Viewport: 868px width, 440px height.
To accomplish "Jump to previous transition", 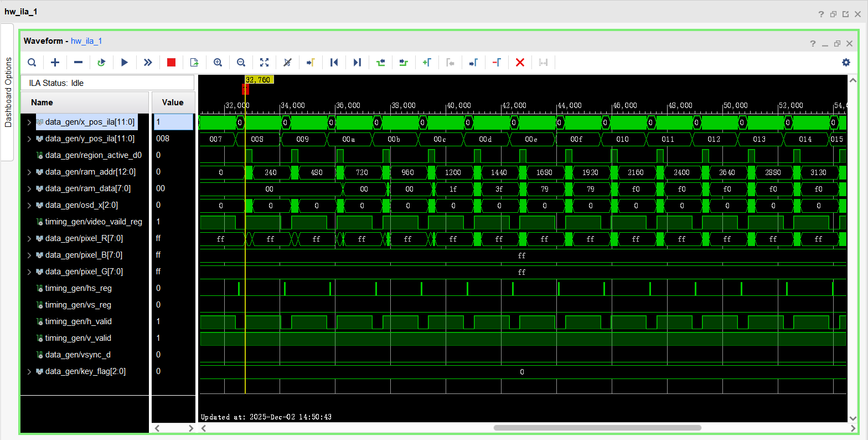I will (380, 63).
